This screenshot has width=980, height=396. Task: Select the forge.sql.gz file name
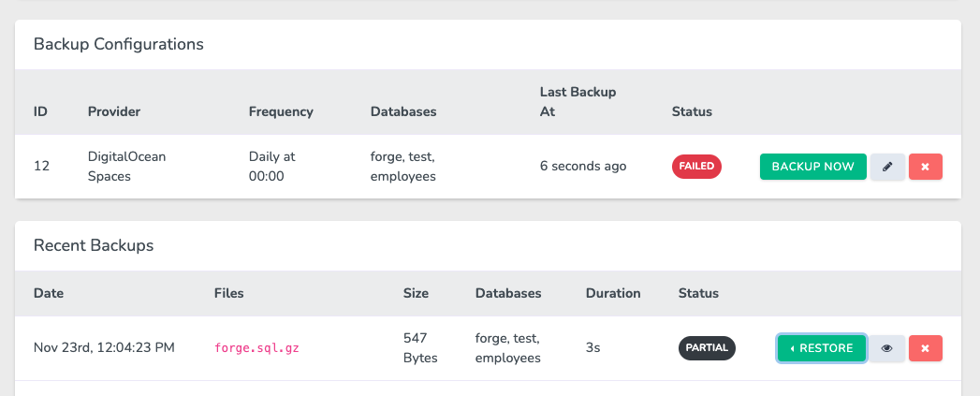[x=256, y=348]
